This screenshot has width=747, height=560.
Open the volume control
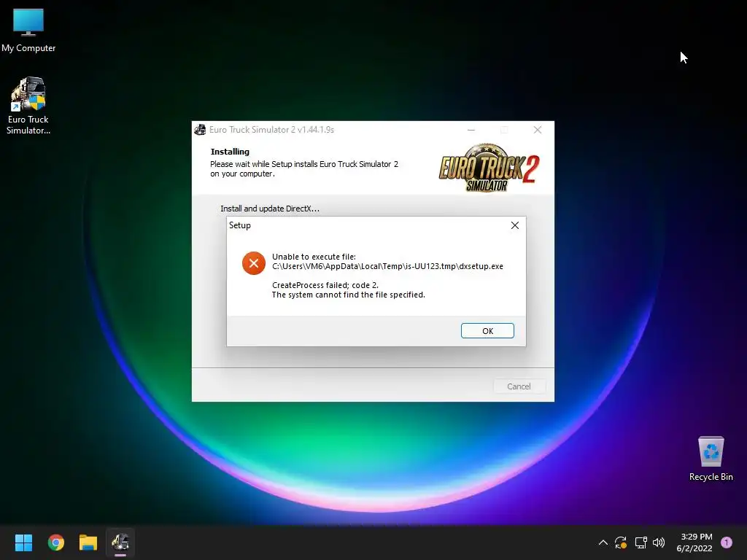pos(659,542)
